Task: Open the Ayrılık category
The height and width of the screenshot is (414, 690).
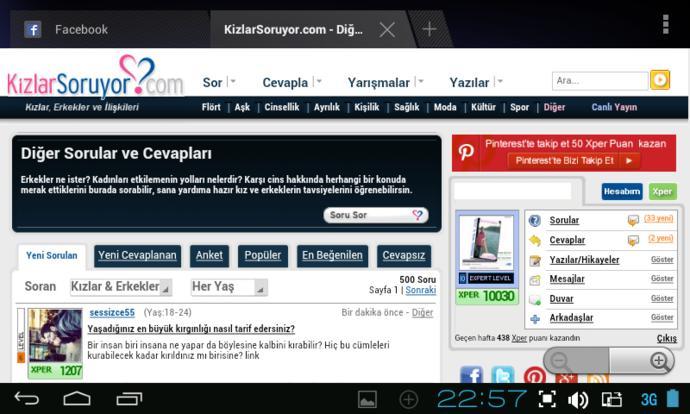Action: [327, 107]
